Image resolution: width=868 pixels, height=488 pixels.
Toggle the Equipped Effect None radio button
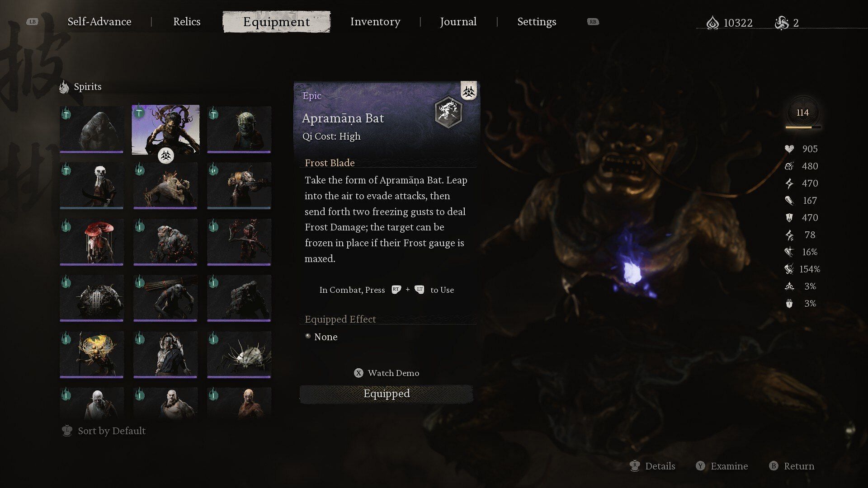307,337
